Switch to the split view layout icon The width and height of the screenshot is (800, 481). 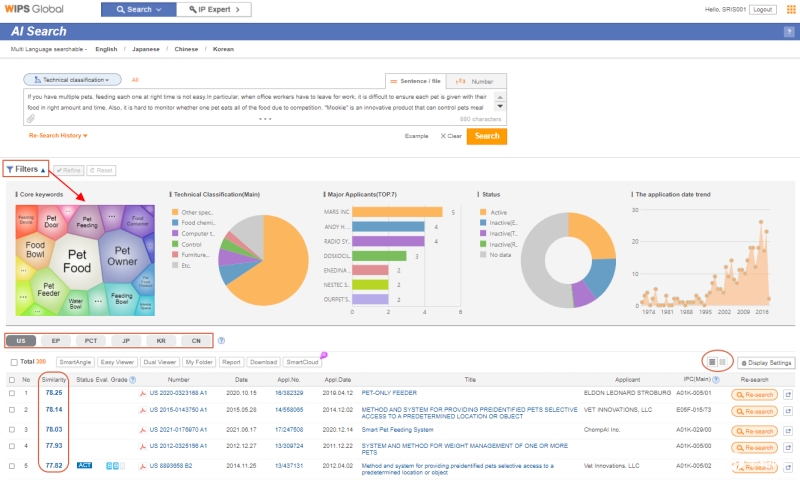pos(723,361)
